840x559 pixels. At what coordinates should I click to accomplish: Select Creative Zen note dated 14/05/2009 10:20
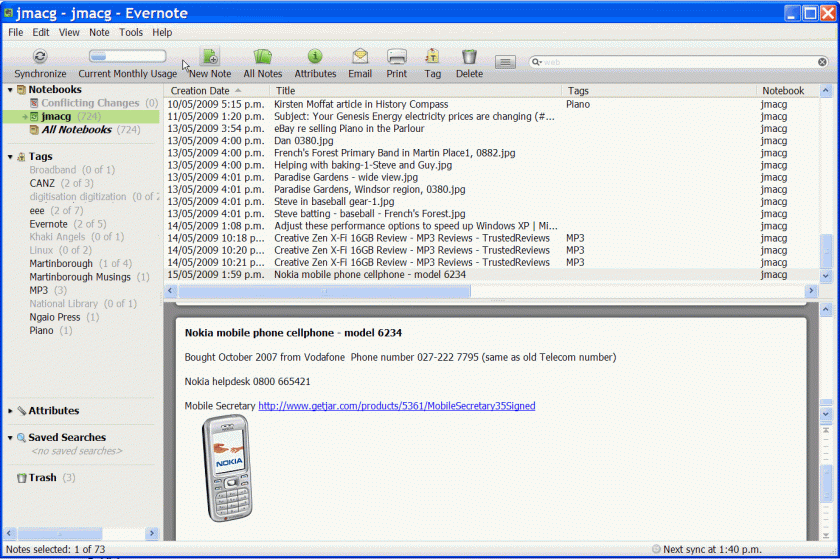412,250
